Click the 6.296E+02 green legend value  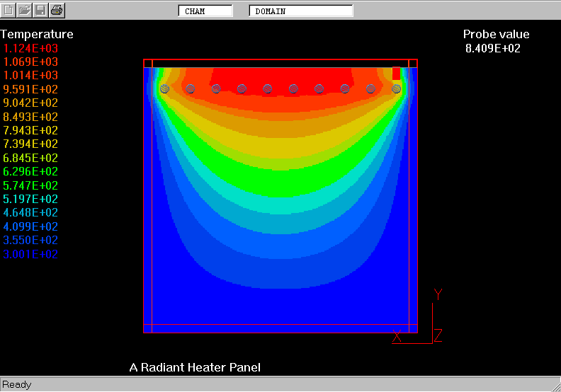tap(31, 172)
